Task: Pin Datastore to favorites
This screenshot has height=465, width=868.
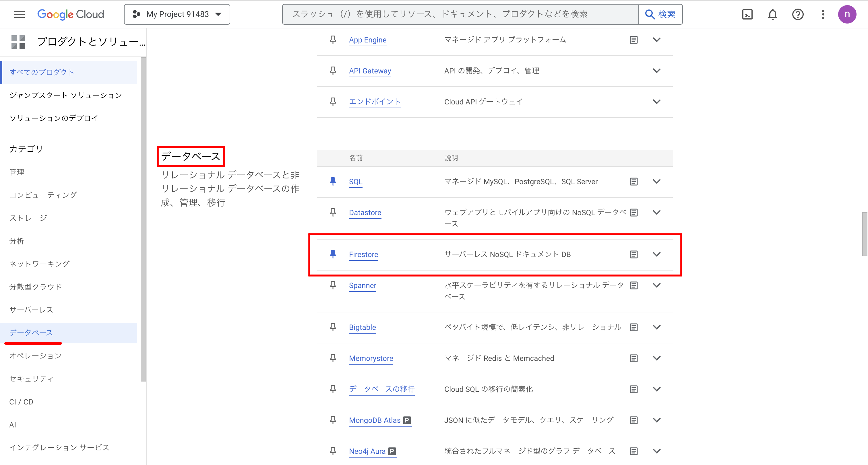Action: pos(333,212)
